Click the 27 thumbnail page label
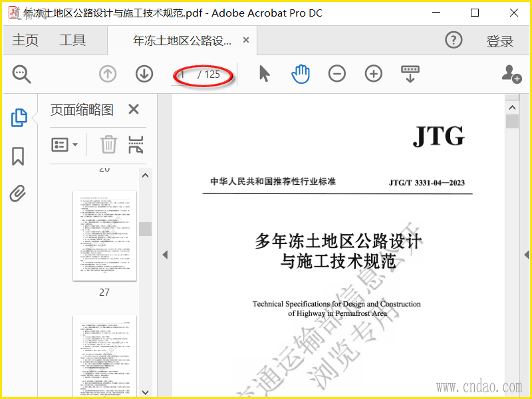This screenshot has height=399, width=532. click(104, 292)
